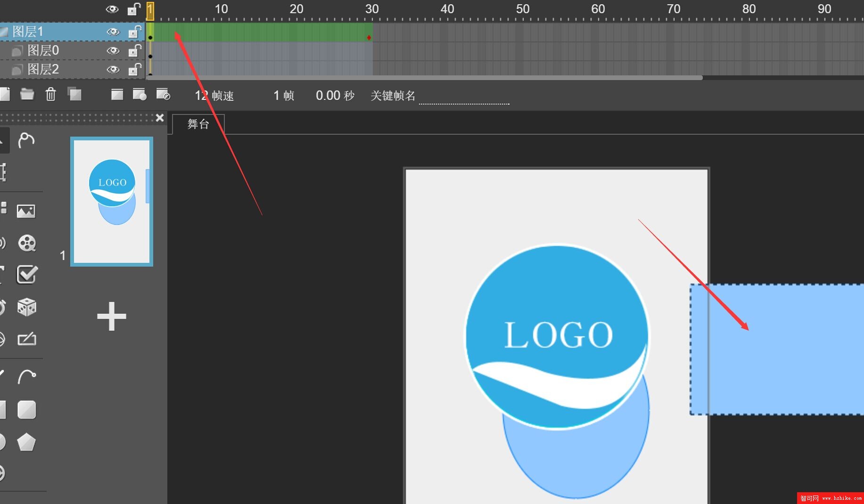This screenshot has height=504, width=864.
Task: Add a new page with plus button
Action: (112, 316)
